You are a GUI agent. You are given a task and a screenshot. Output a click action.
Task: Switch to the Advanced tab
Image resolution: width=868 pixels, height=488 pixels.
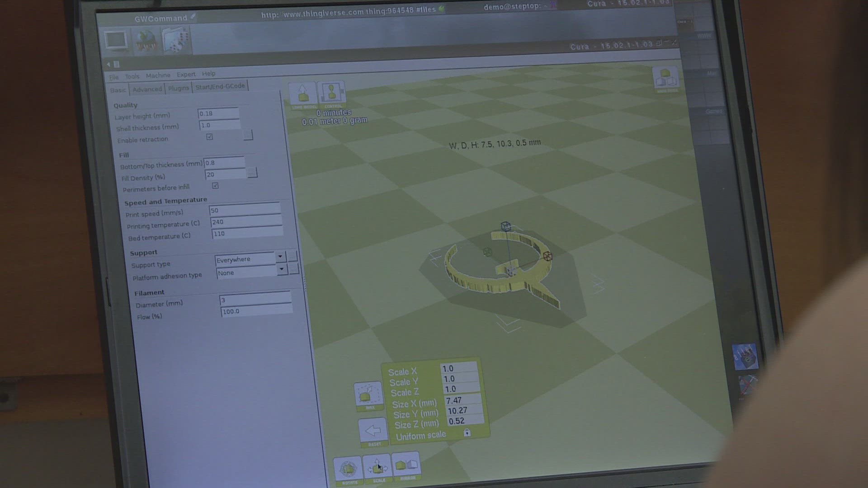pyautogui.click(x=147, y=89)
